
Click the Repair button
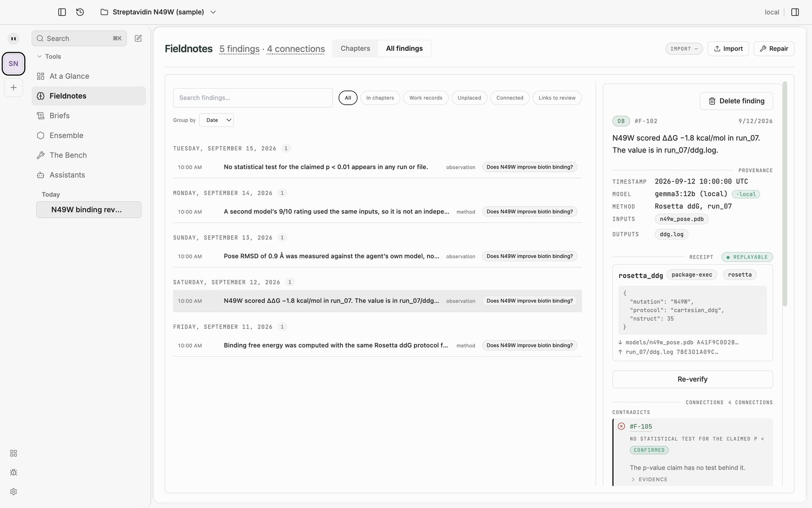pyautogui.click(x=774, y=49)
